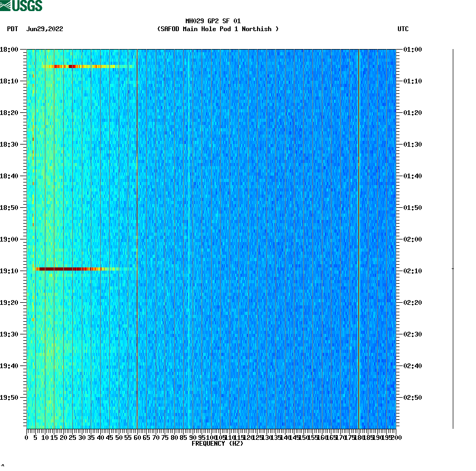Click the 02:50 UTC label

click(x=412, y=397)
